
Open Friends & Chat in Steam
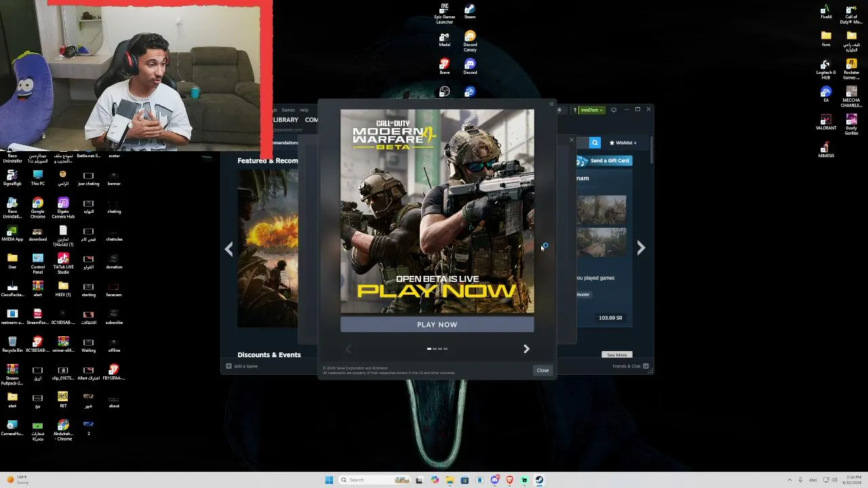point(631,366)
